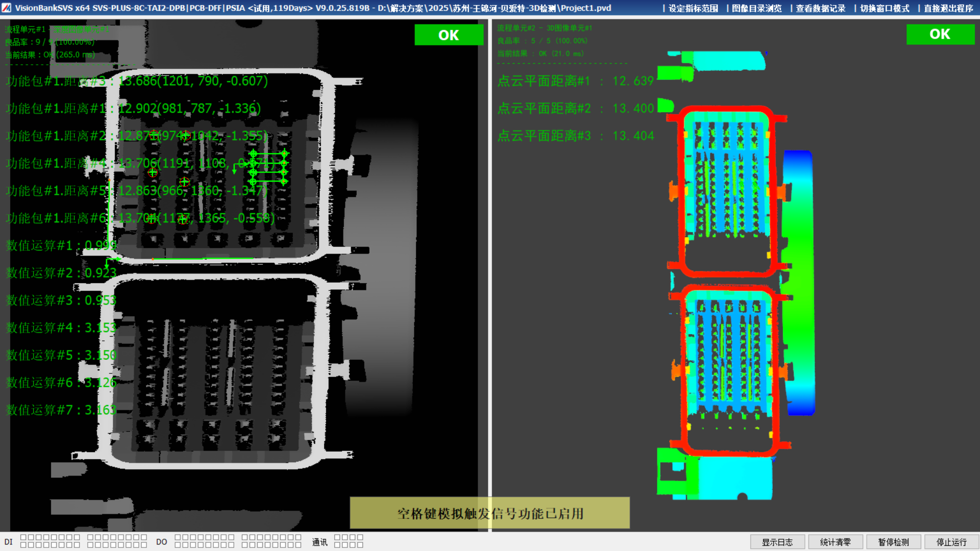This screenshot has height=551, width=980.
Task: Click first top-row 通讯 indicator box
Action: click(337, 537)
